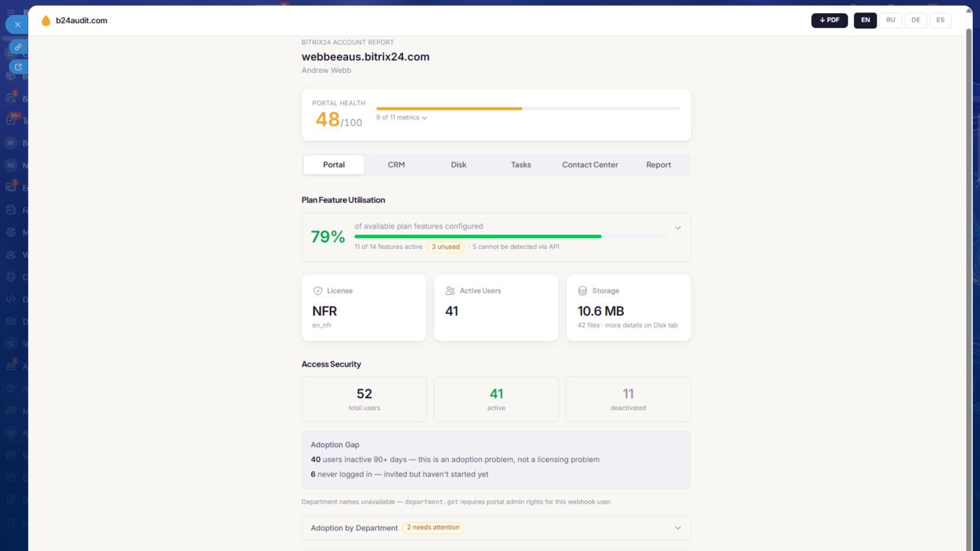The image size is (980, 551).
Task: Select the SI avatar in Bitrix24 sidebar
Action: [x=11, y=344]
